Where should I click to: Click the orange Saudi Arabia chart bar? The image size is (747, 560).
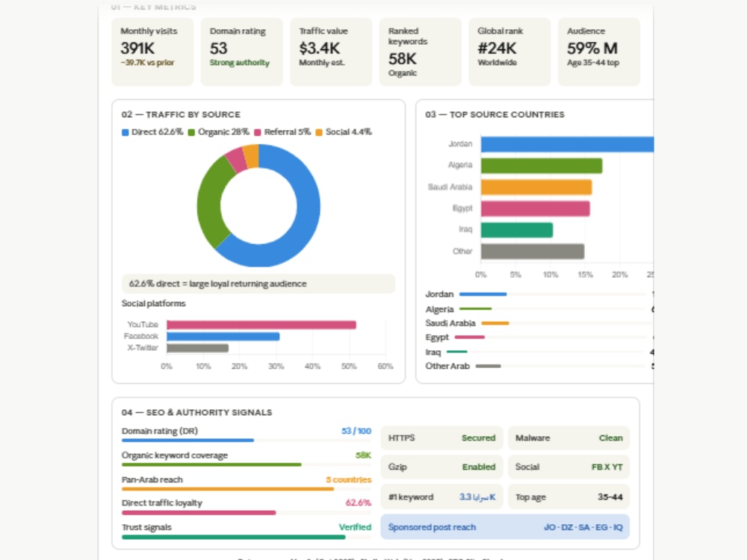click(x=536, y=187)
